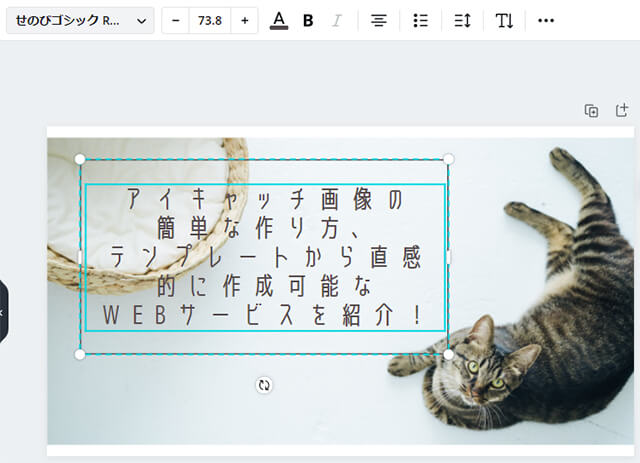This screenshot has width=640, height=463.
Task: Increase font size with plus button
Action: click(x=245, y=20)
